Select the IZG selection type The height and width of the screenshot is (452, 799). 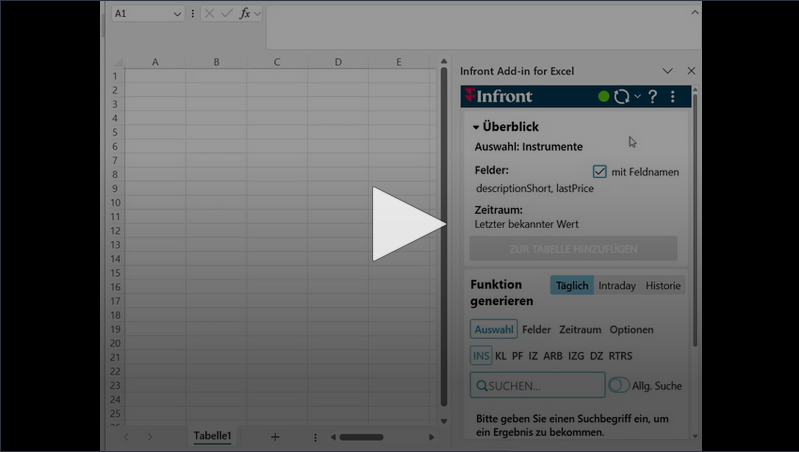coord(576,356)
